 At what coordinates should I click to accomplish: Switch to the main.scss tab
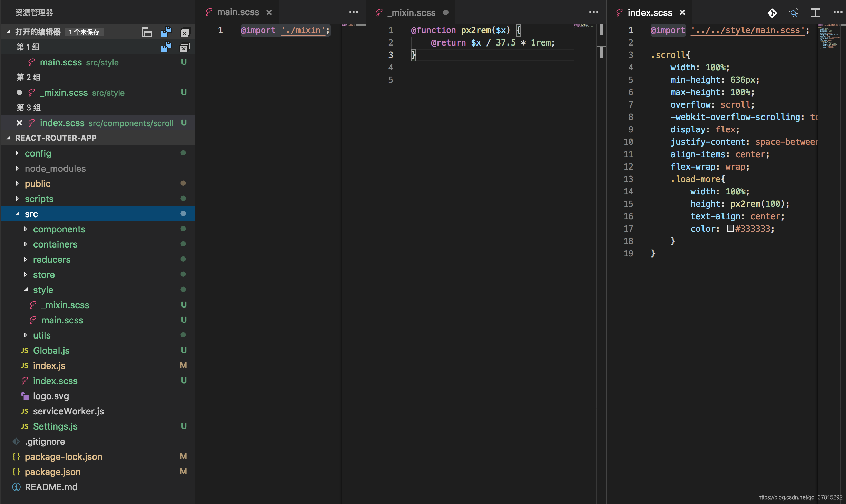pos(238,12)
